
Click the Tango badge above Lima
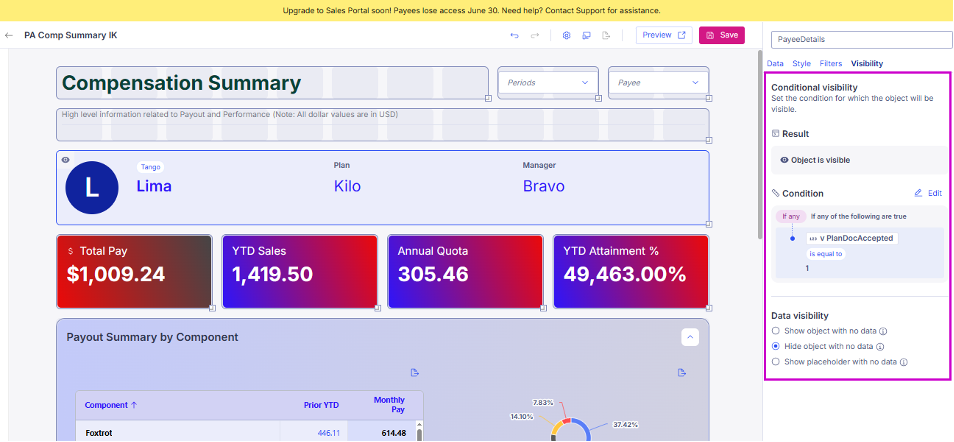[150, 167]
